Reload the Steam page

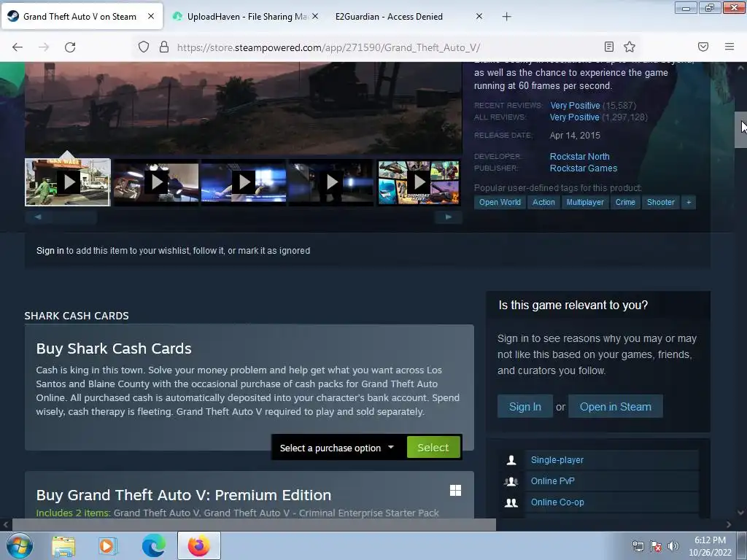click(x=70, y=47)
